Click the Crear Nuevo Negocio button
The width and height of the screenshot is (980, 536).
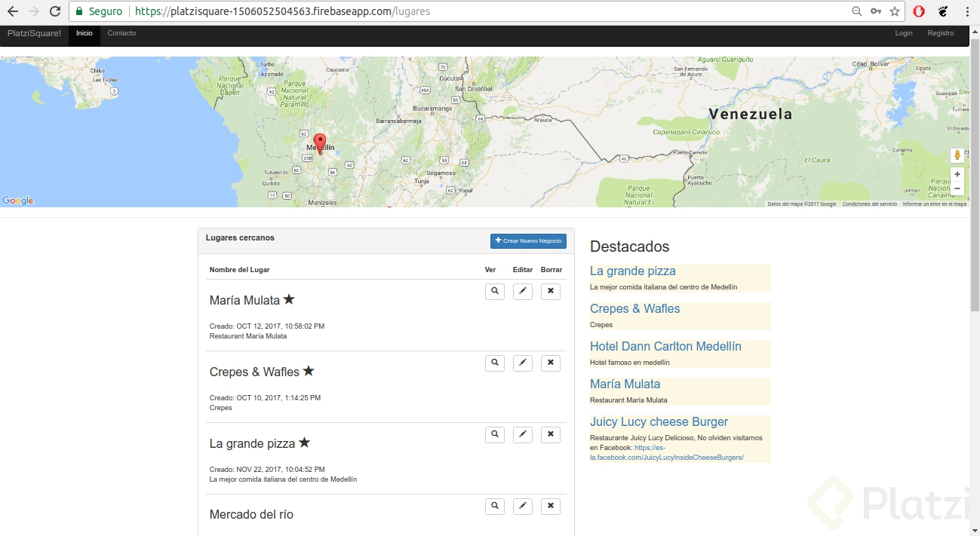pos(528,240)
